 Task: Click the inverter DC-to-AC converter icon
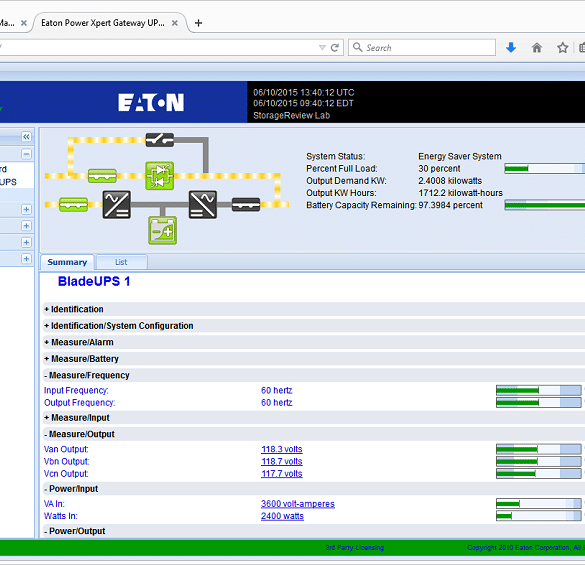click(x=203, y=205)
